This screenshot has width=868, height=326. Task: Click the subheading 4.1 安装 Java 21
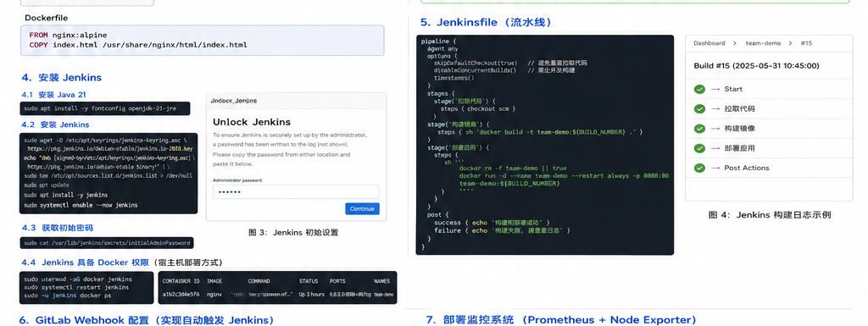(53, 95)
